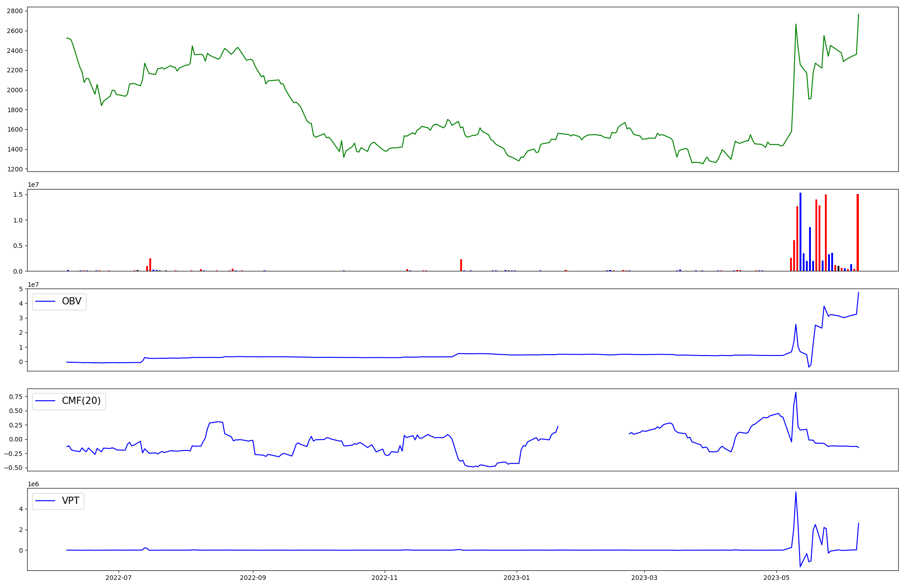
Task: Click the 2022-09 date tick label
Action: (253, 578)
